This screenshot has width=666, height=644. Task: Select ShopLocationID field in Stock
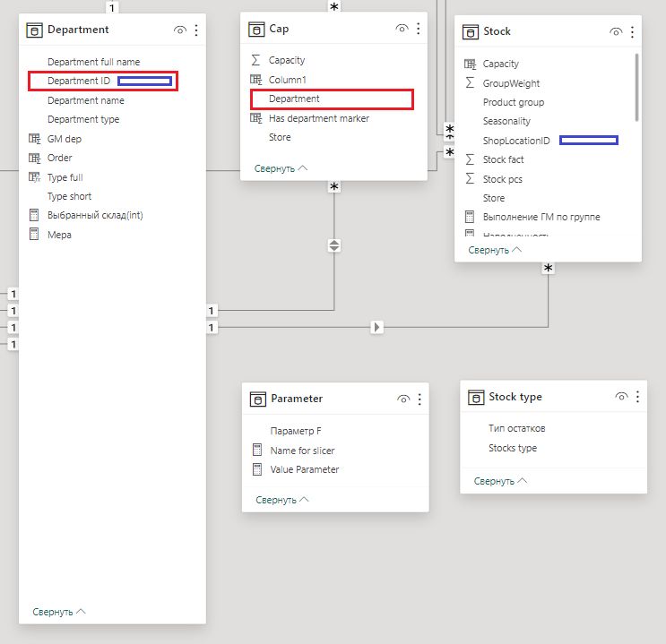pyautogui.click(x=516, y=141)
